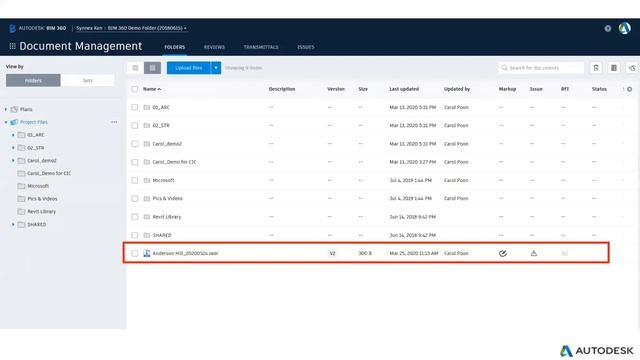Image resolution: width=640 pixels, height=360 pixels.
Task: Check the Carol_demo2 row checkbox
Action: click(x=135, y=144)
